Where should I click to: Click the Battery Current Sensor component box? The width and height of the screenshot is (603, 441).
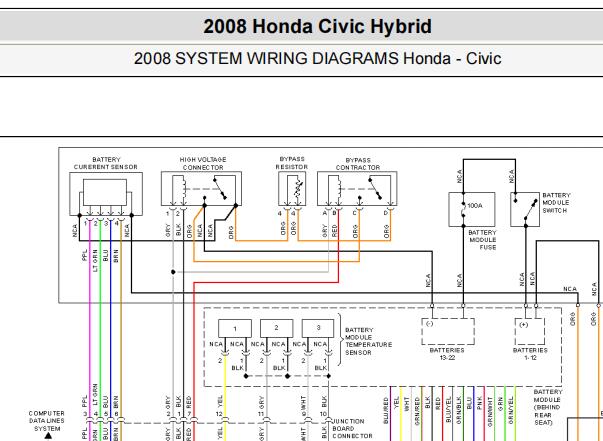click(x=105, y=194)
